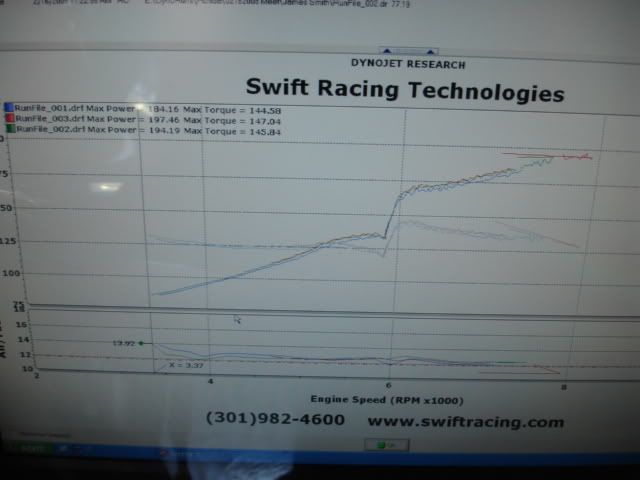Screen dimensions: 640x480
Task: Click the (301)982-4600 phone number
Action: (276, 419)
